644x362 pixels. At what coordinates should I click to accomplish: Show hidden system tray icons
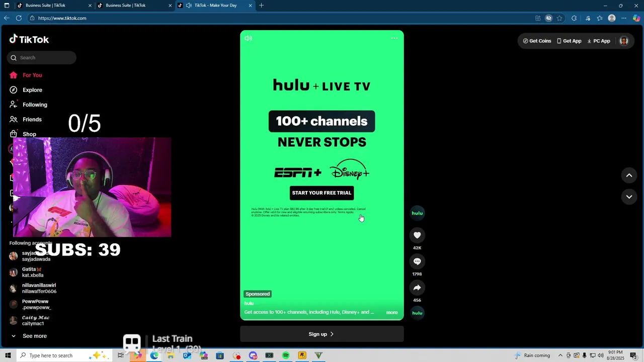[x=560, y=355]
